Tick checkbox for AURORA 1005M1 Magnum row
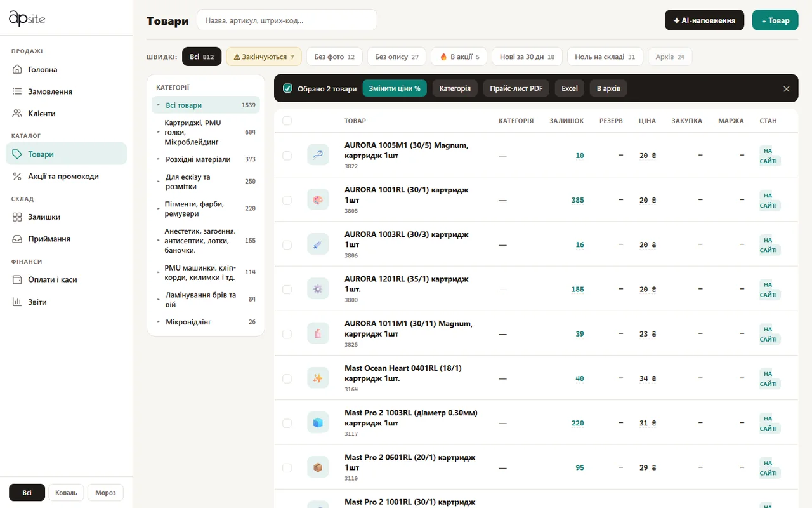Image resolution: width=812 pixels, height=508 pixels. click(287, 156)
